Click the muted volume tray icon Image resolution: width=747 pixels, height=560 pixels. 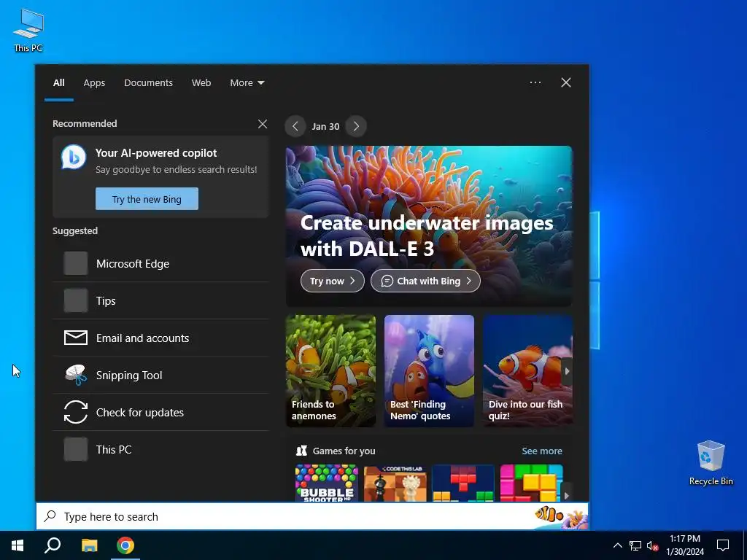652,545
